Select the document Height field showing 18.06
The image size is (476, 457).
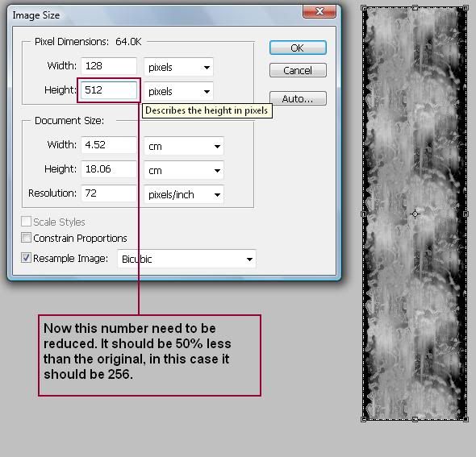point(109,169)
